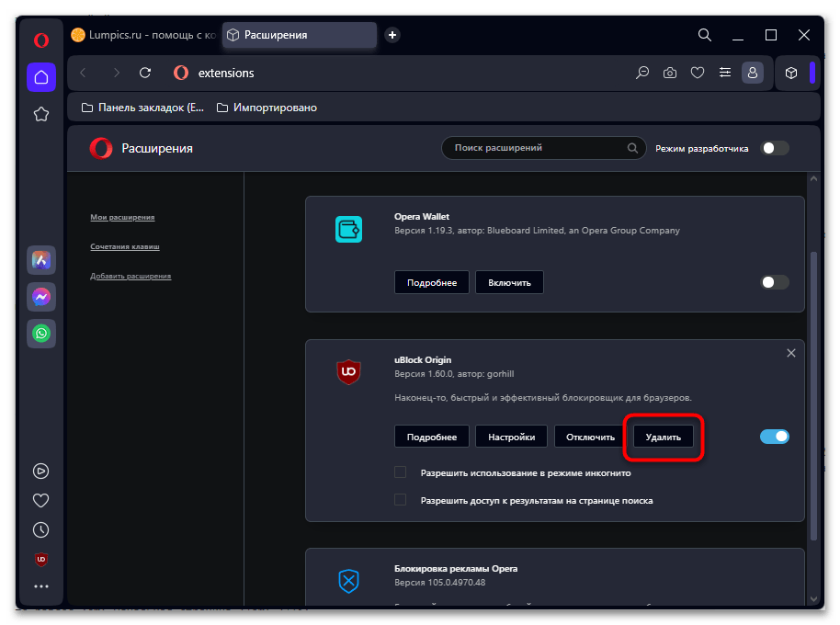
Task: Click the search tabs magnifier icon
Action: coord(705,35)
